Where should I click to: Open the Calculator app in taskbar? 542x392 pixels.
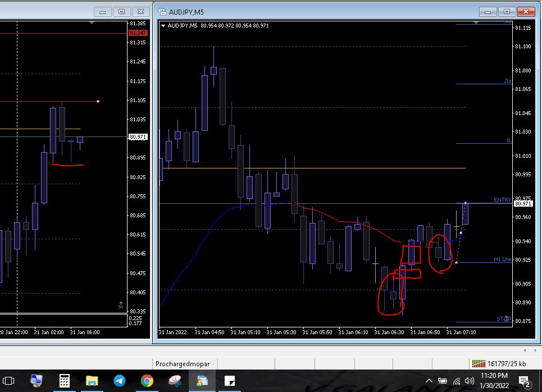point(65,381)
